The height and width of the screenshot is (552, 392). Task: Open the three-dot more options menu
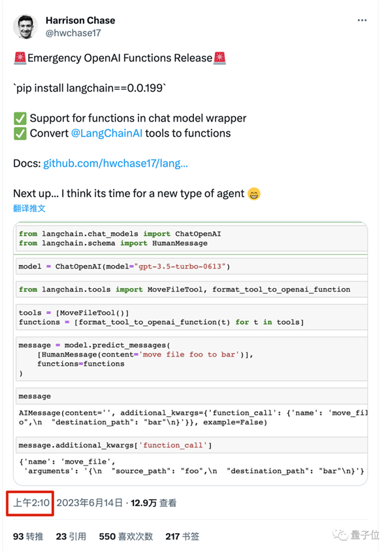click(x=362, y=20)
